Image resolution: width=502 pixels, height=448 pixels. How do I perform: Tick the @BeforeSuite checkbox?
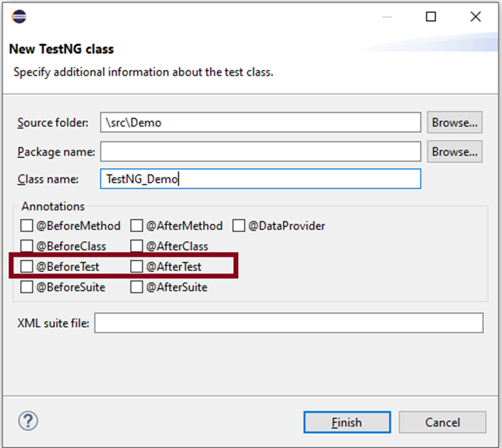point(27,287)
